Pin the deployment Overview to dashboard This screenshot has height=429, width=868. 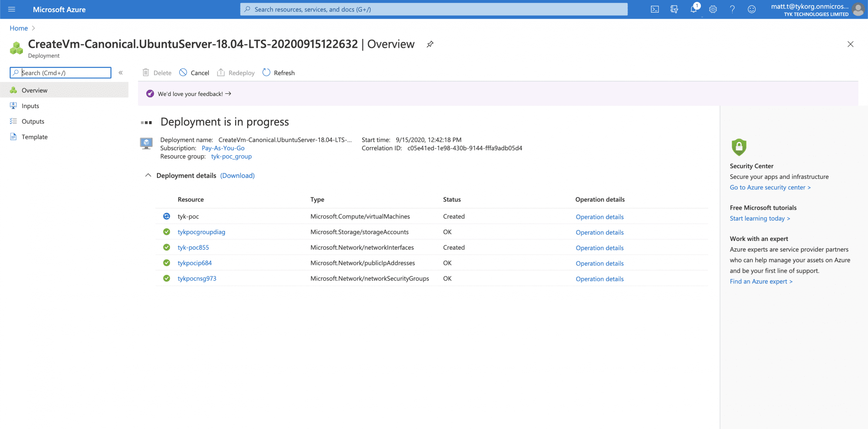[430, 44]
